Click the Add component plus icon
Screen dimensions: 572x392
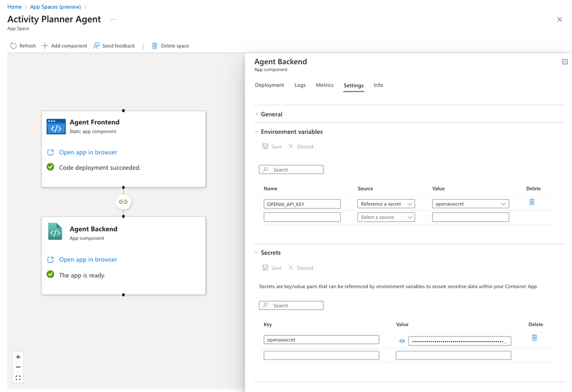point(45,46)
